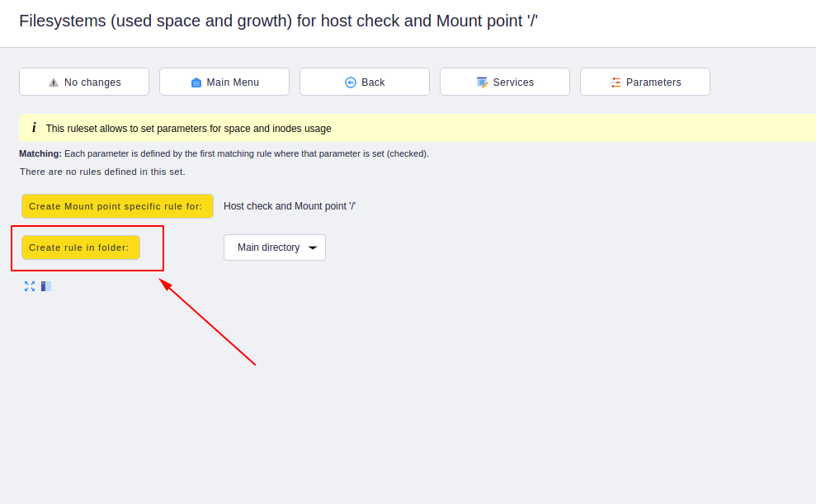Click the Filesystems page title heading
This screenshot has height=504, width=816.
tap(278, 21)
